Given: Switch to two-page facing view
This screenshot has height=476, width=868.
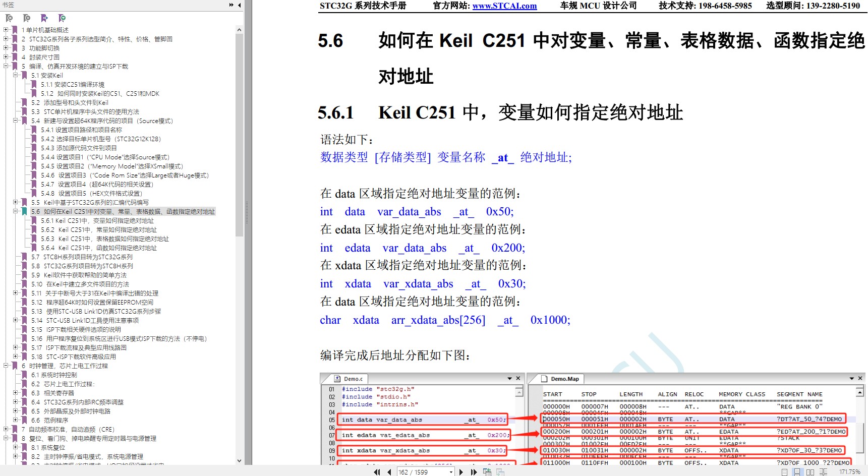Looking at the screenshot, I should tap(810, 472).
